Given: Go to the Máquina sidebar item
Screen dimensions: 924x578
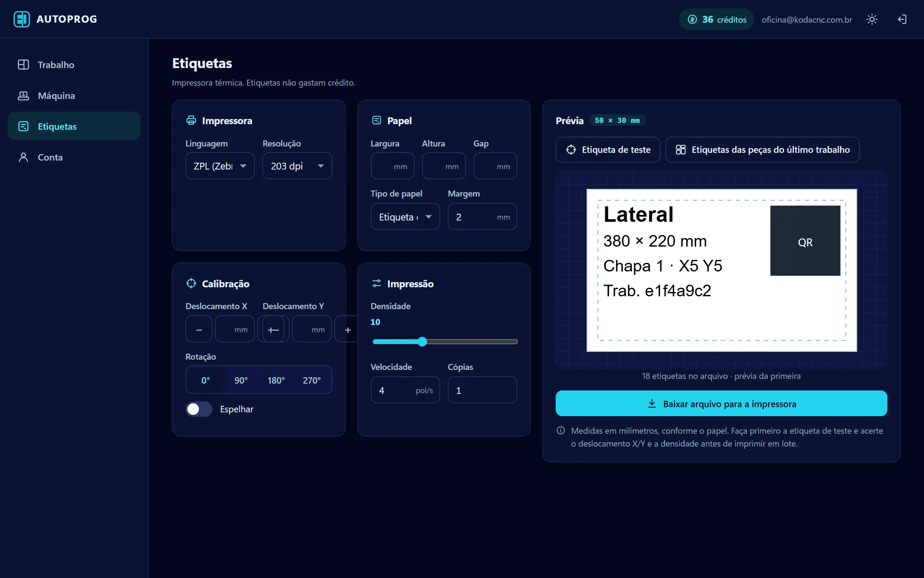Looking at the screenshot, I should [74, 95].
